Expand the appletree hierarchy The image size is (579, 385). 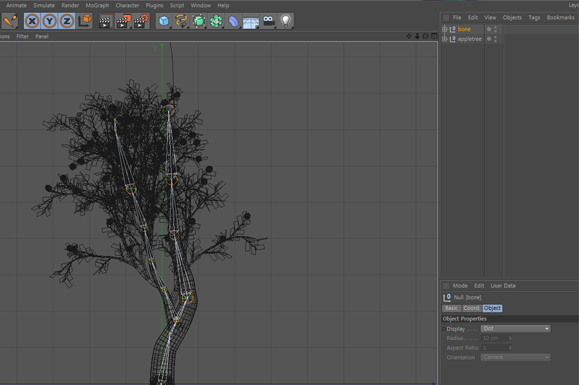445,39
